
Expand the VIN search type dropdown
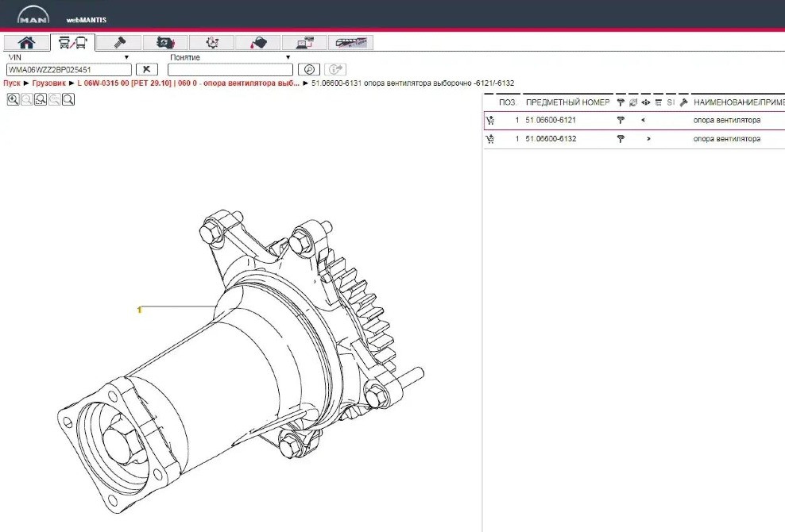(126, 57)
